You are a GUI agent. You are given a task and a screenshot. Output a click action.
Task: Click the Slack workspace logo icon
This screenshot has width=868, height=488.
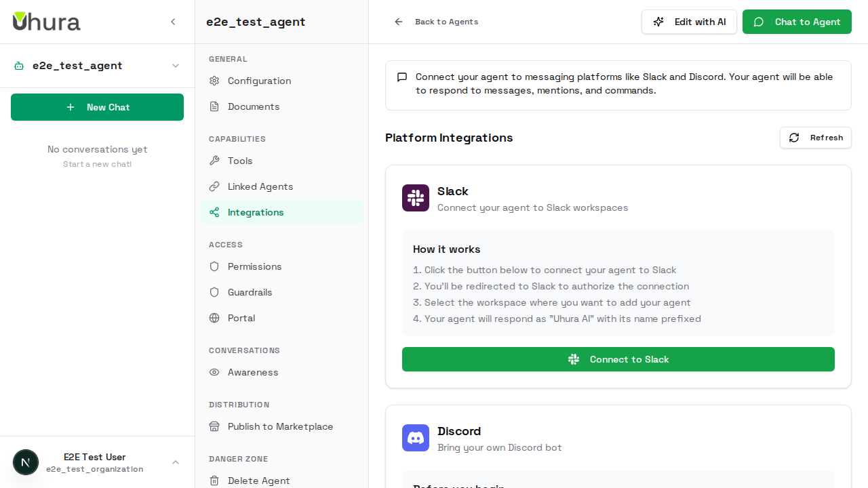415,198
